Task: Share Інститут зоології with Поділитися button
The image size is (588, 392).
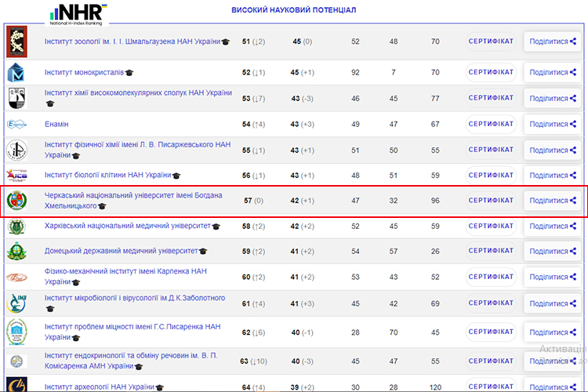Action: tap(553, 42)
